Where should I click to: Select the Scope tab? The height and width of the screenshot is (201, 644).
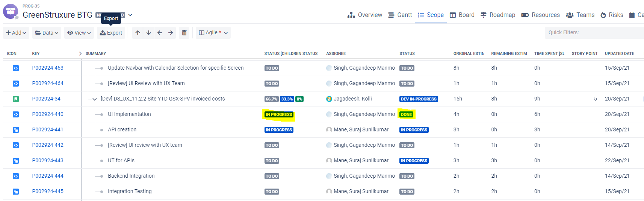pos(431,15)
